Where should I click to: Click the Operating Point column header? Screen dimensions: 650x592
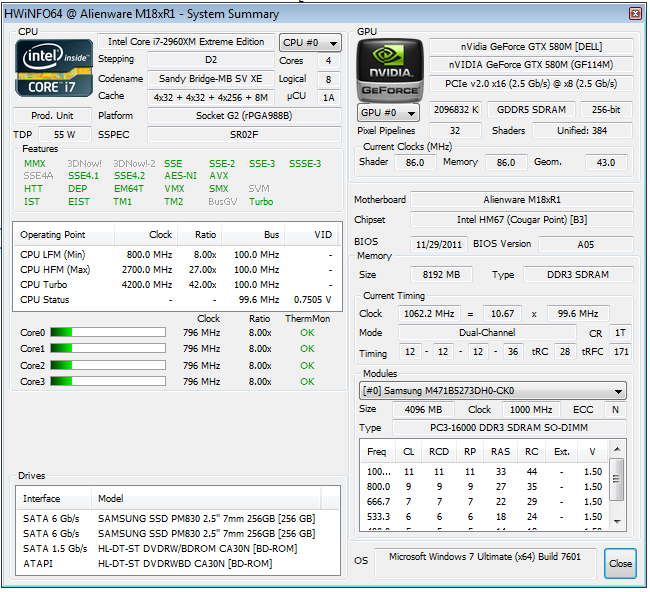64,235
